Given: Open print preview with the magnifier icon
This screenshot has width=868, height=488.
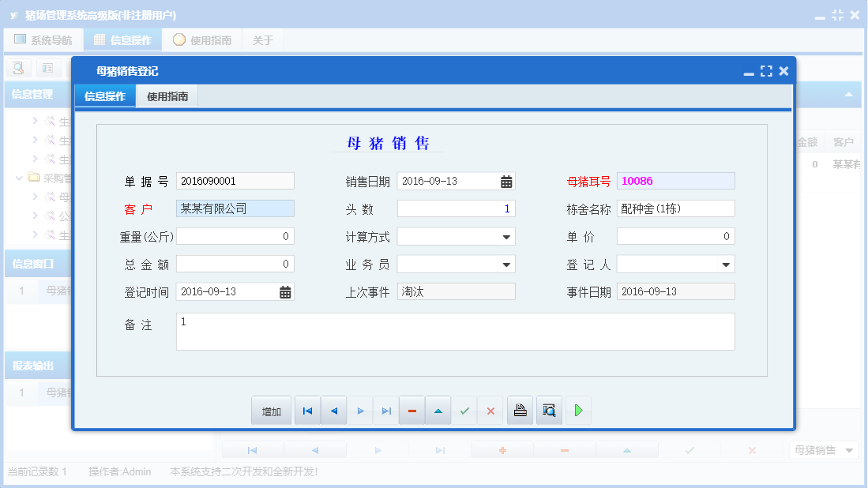Looking at the screenshot, I should coord(549,410).
